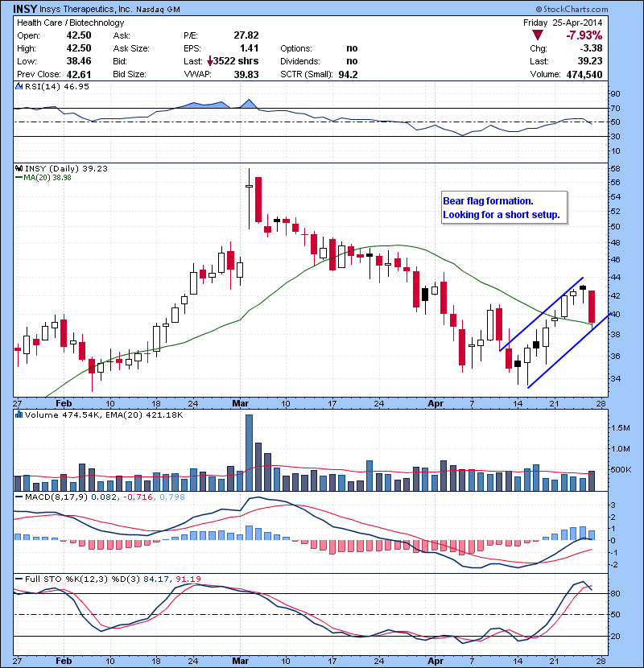Click the red down arrow beside 3522 shrs
This screenshot has width=644, height=668.
click(209, 61)
